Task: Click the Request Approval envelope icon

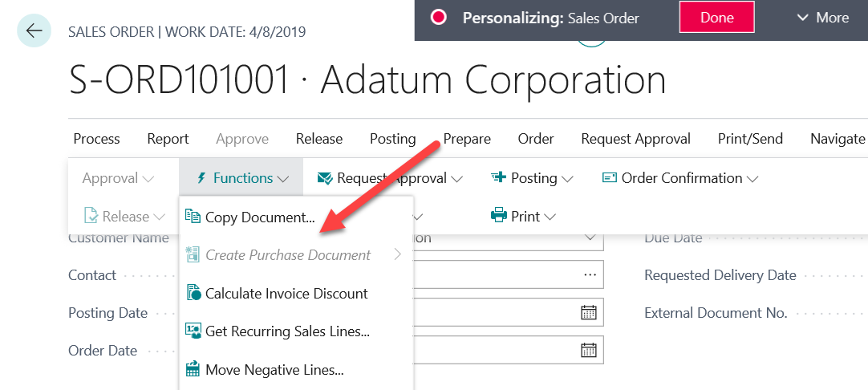Action: (x=325, y=177)
